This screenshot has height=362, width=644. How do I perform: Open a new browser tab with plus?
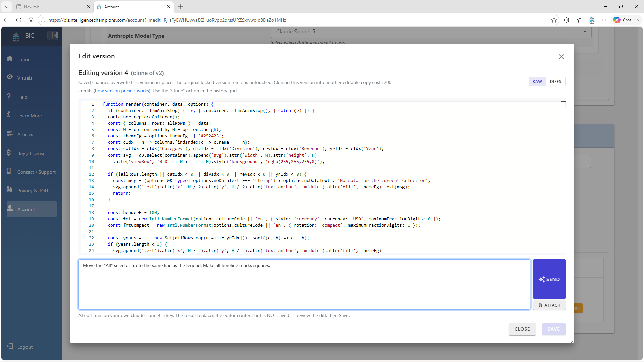coord(181,7)
